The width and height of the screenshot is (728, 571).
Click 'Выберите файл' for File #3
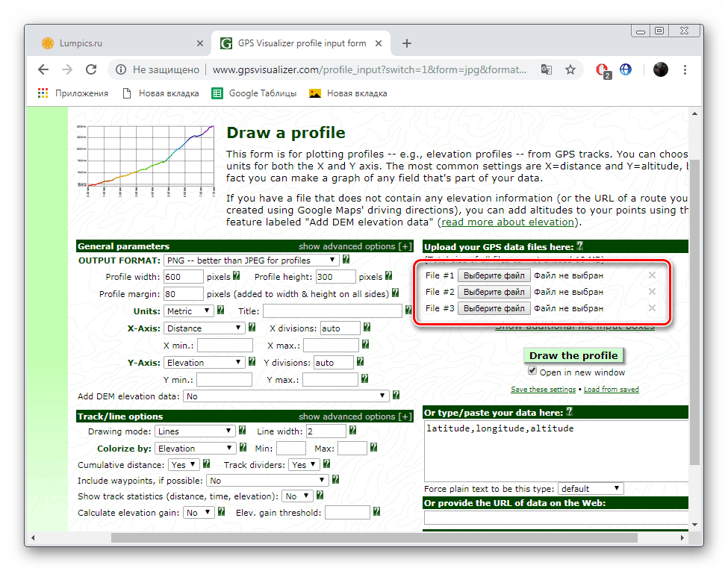pos(494,308)
